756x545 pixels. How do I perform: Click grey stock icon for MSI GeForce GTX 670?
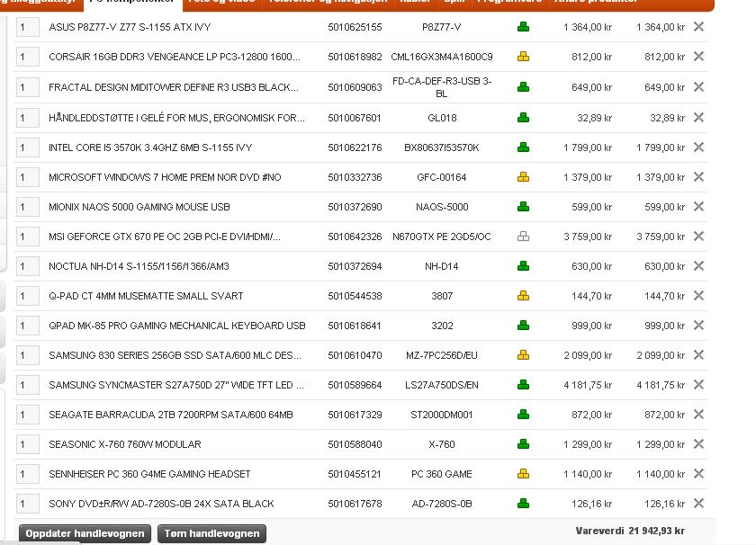(523, 237)
